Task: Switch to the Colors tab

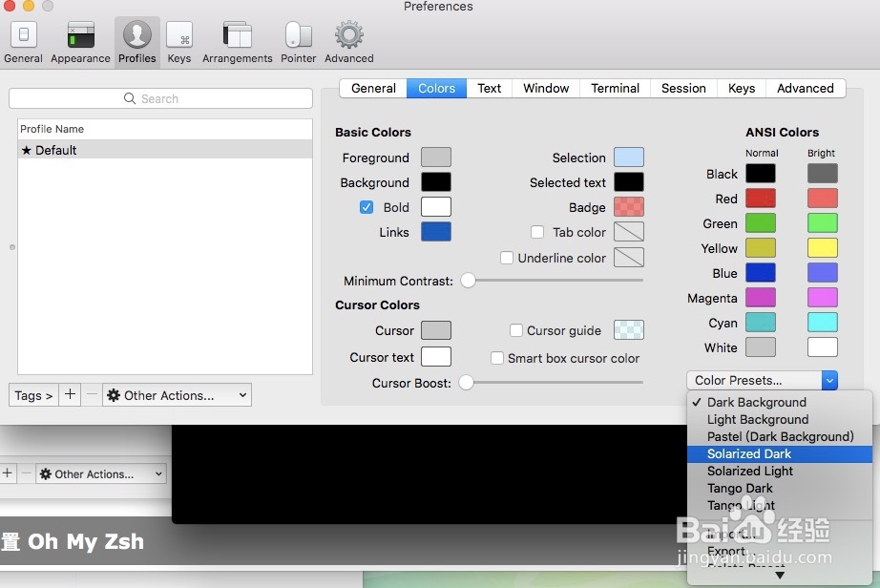Action: [436, 88]
